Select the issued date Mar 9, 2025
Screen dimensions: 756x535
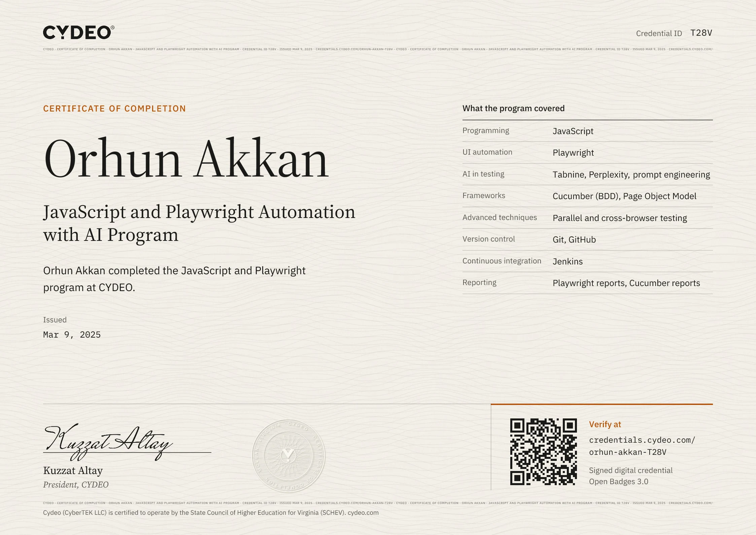click(72, 335)
